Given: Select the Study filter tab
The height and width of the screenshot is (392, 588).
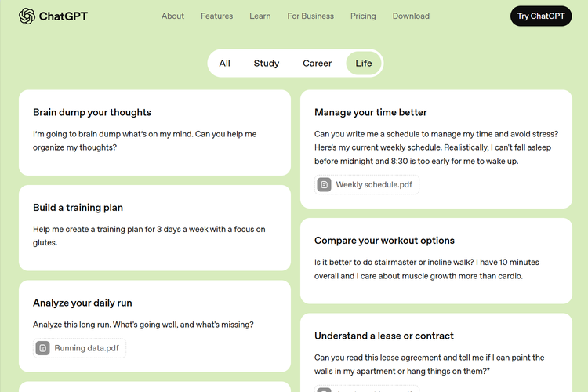Looking at the screenshot, I should (267, 64).
